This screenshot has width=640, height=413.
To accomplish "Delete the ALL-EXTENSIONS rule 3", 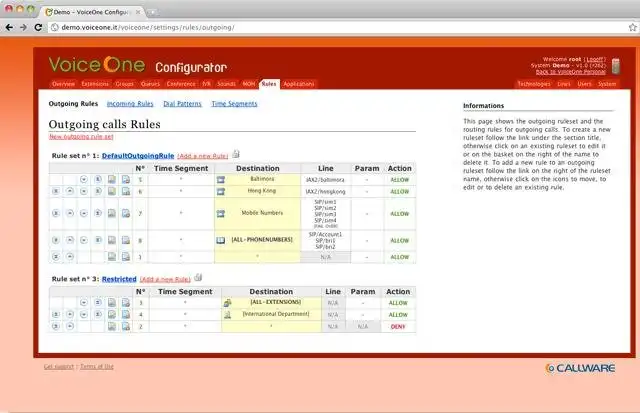I will pyautogui.click(x=126, y=302).
